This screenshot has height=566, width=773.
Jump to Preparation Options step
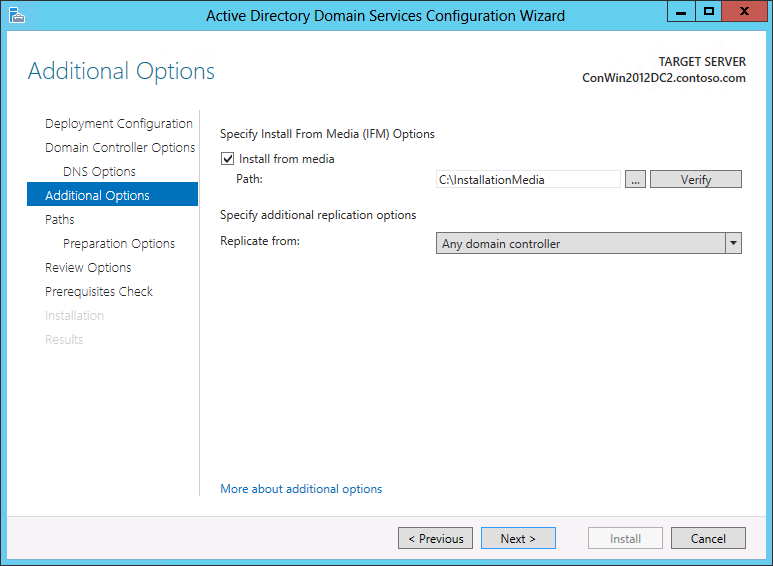coord(119,244)
